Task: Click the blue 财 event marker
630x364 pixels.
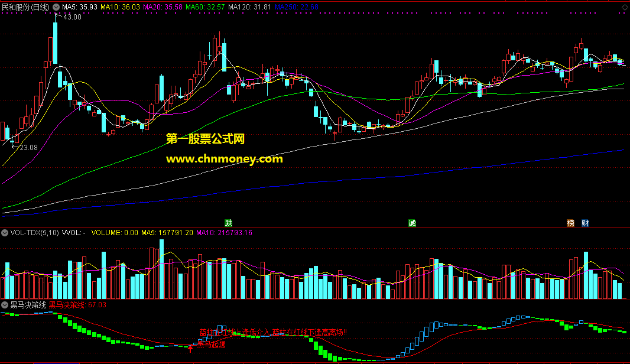Action: 585,223
